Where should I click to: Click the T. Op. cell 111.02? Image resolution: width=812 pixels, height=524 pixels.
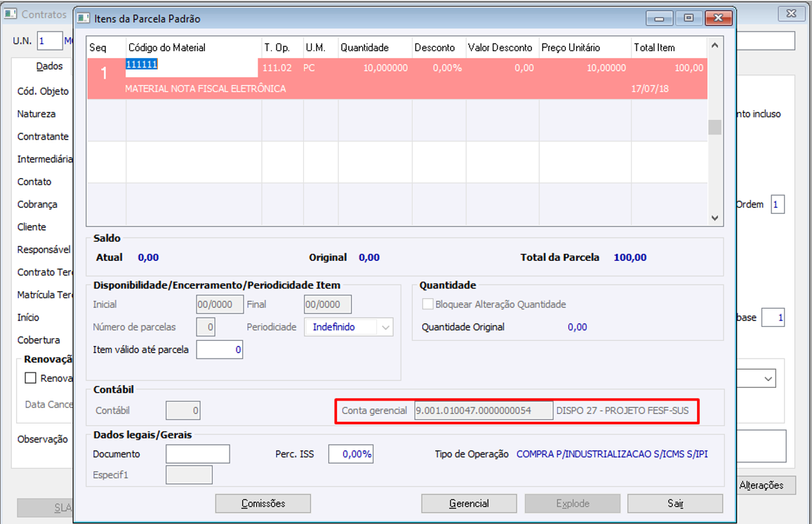(277, 68)
